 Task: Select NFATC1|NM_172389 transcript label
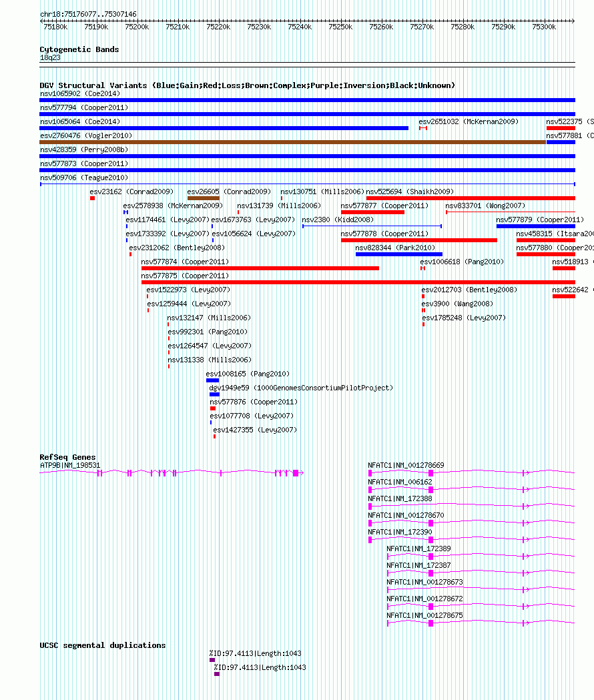[x=418, y=549]
